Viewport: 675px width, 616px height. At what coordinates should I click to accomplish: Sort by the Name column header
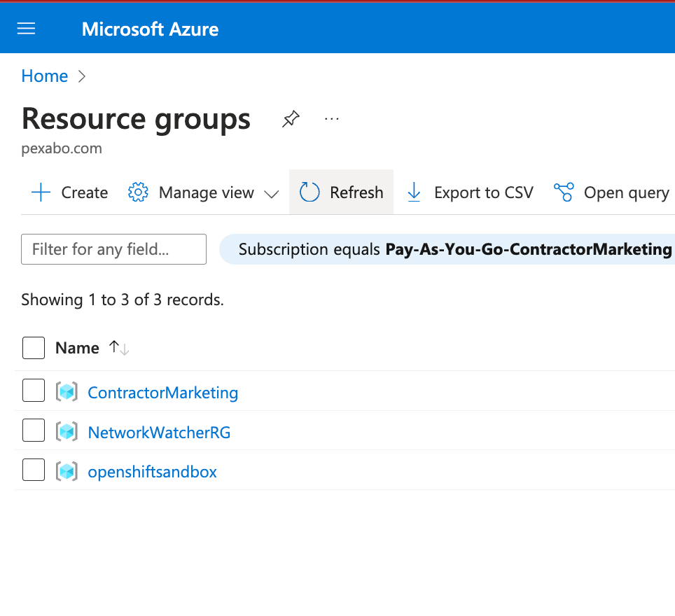point(78,348)
